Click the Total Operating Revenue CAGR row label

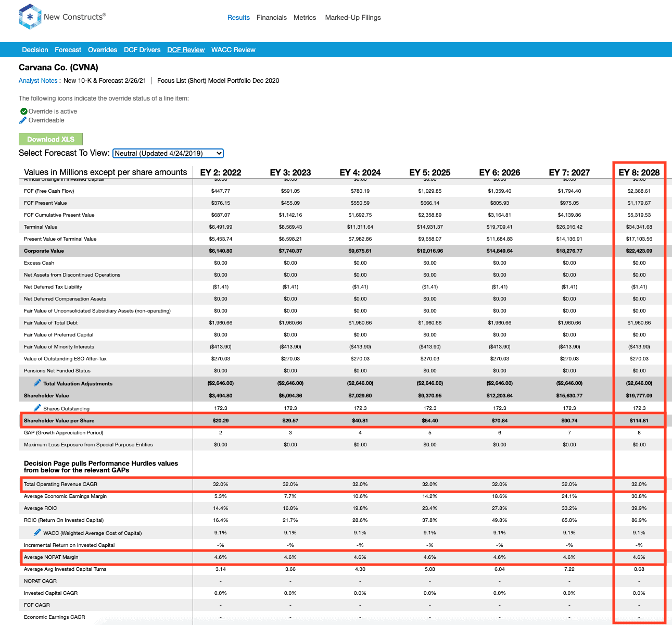(x=60, y=484)
